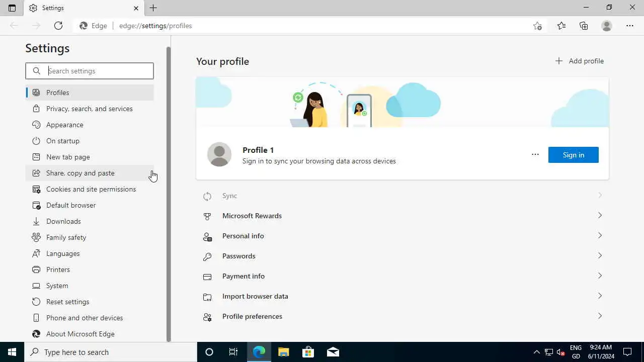
Task: Open Phone and other devices settings
Action: [x=90, y=318]
